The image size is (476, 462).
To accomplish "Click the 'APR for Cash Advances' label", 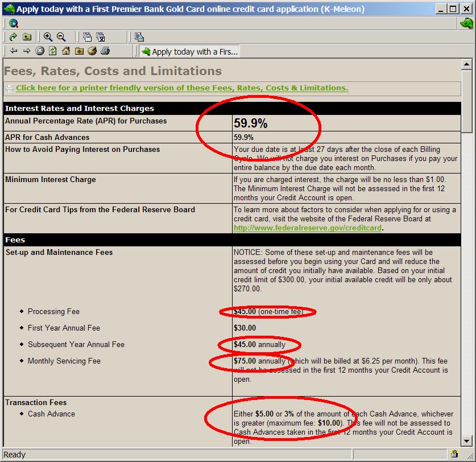I will [47, 137].
